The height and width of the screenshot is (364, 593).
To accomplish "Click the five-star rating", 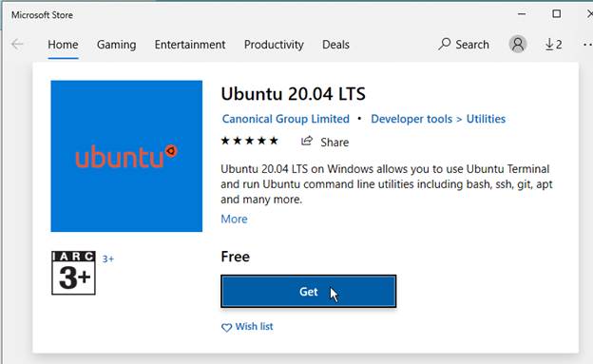I will pos(250,142).
